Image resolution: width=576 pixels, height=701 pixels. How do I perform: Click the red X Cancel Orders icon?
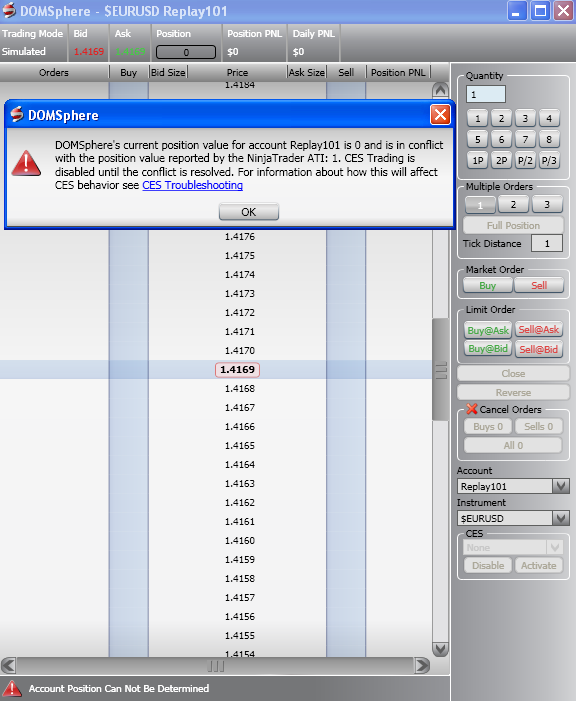click(x=471, y=409)
